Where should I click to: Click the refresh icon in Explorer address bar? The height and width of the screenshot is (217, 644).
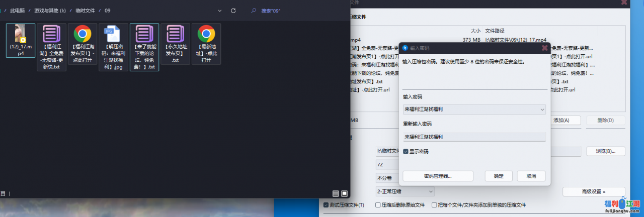pyautogui.click(x=233, y=11)
